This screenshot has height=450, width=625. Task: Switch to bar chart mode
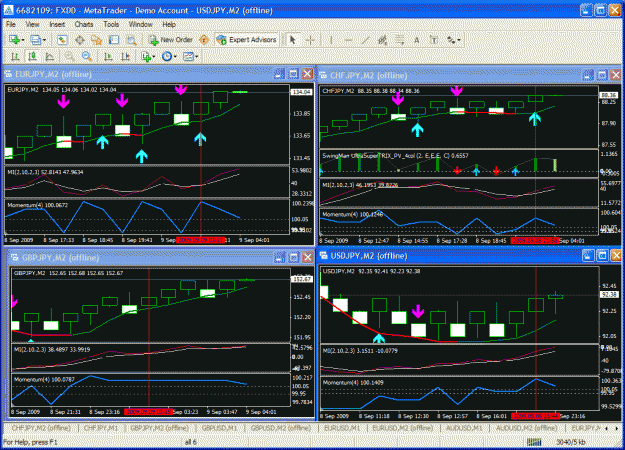(x=15, y=57)
